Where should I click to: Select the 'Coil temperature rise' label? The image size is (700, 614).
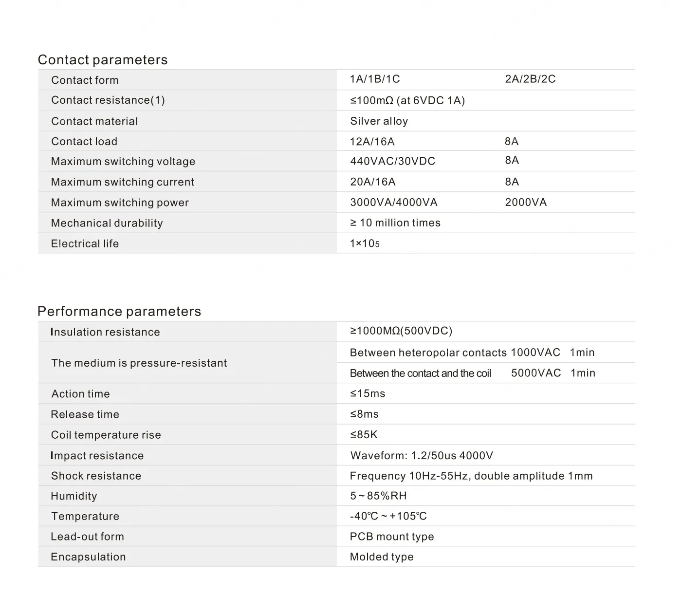click(x=106, y=435)
